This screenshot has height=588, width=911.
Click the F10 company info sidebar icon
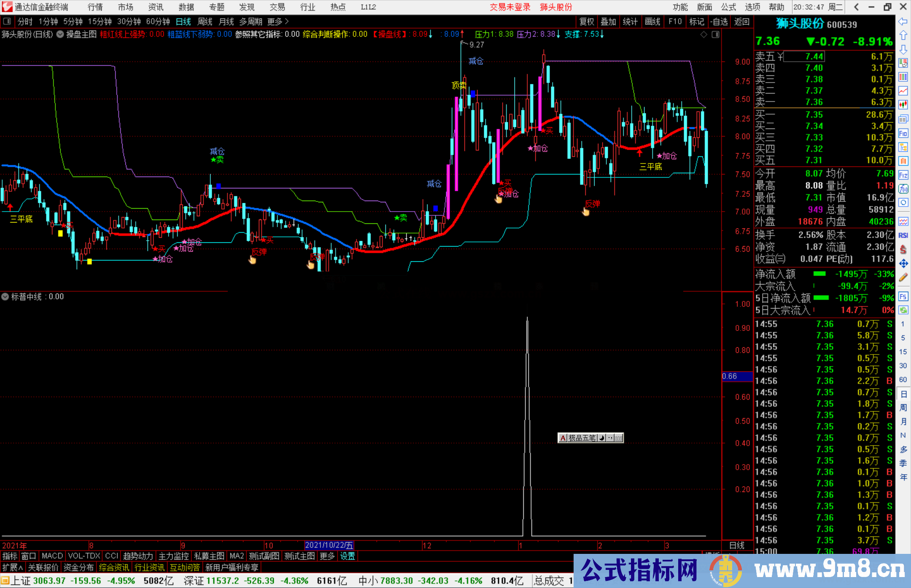[x=903, y=134]
